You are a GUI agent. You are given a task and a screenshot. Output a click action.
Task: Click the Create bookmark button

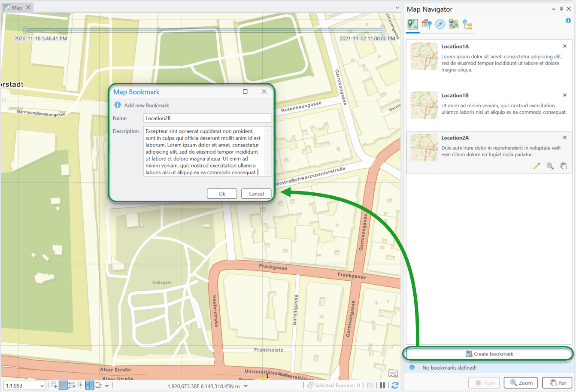[x=489, y=354]
